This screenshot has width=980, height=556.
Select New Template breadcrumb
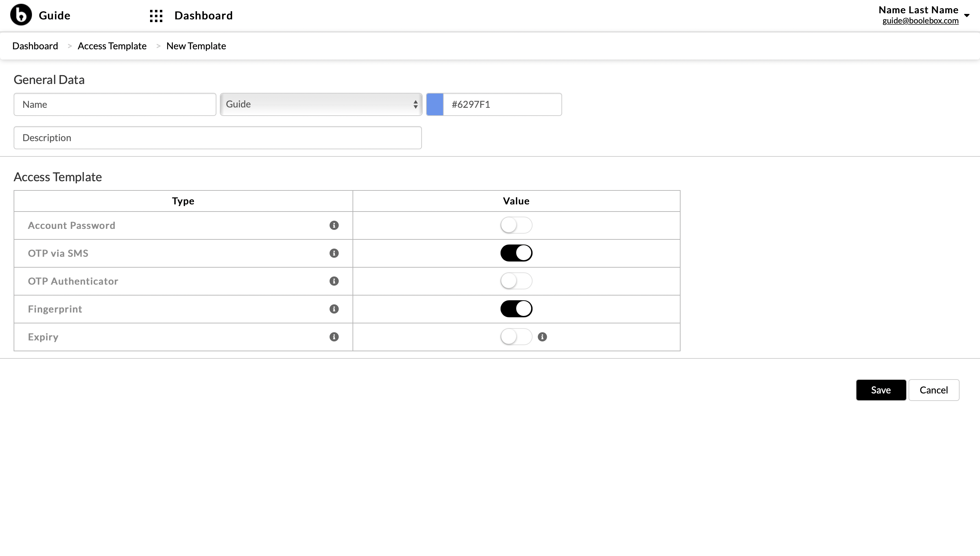click(196, 46)
